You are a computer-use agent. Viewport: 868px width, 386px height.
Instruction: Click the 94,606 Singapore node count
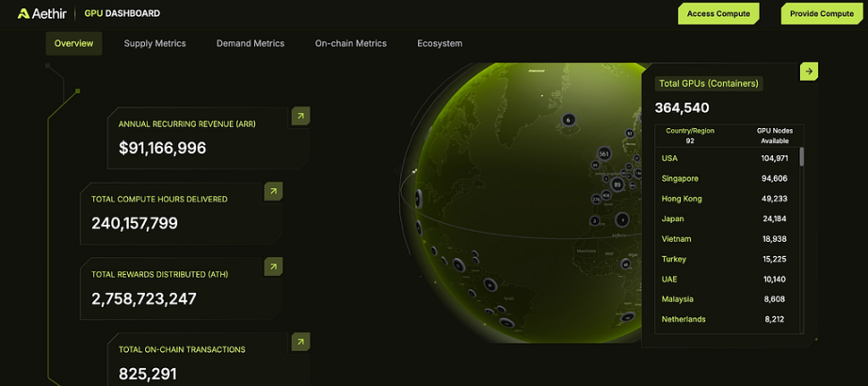click(775, 178)
